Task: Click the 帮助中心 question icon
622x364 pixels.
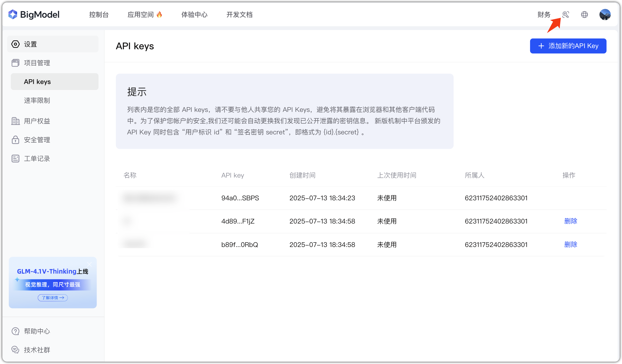Action: [15, 331]
